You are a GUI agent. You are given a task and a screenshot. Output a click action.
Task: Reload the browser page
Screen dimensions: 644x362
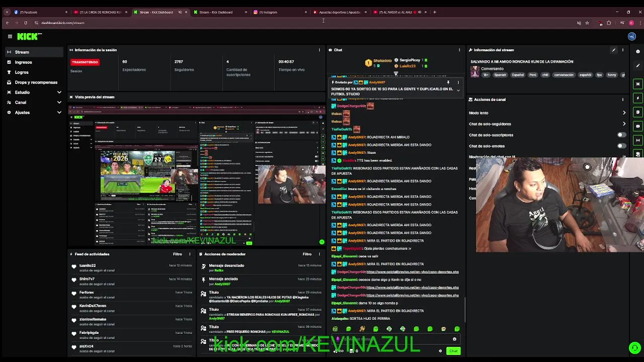pos(25,23)
